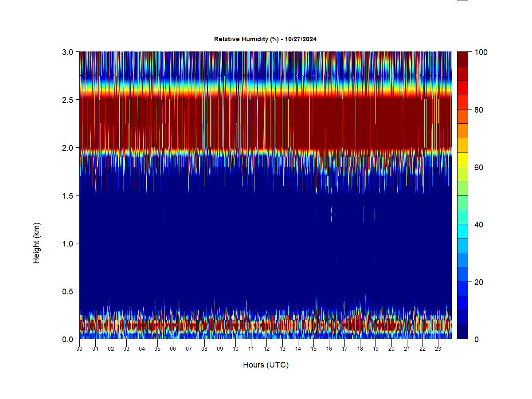Screen dimensions: 532x399
Task: Click hour 12 tick label on x-axis
Action: tap(266, 349)
